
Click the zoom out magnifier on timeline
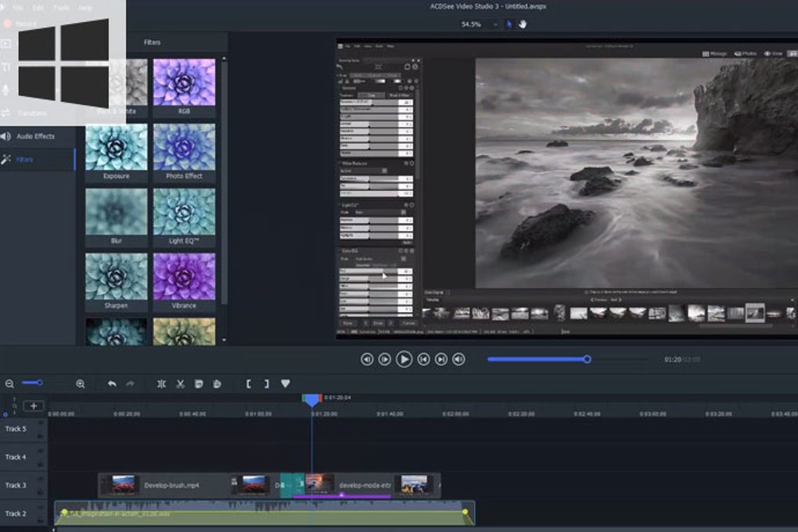(x=9, y=383)
